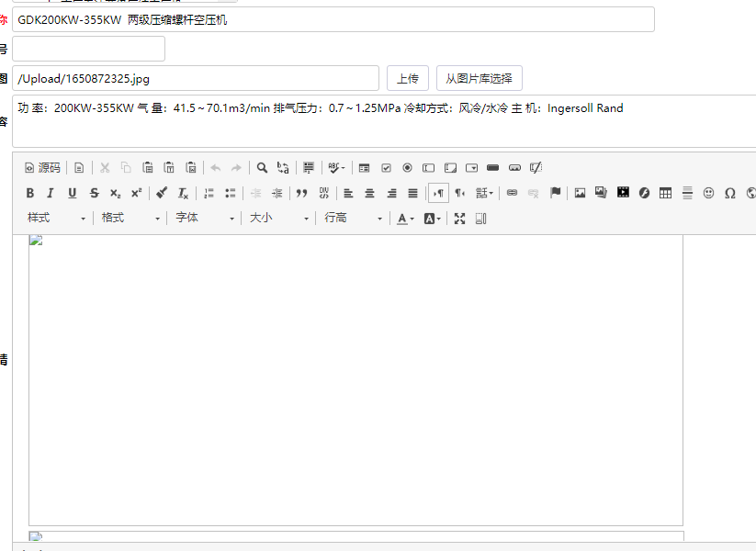This screenshot has height=551, width=756.
Task: Maximize the editor with the fullscreen icon
Action: 459,219
